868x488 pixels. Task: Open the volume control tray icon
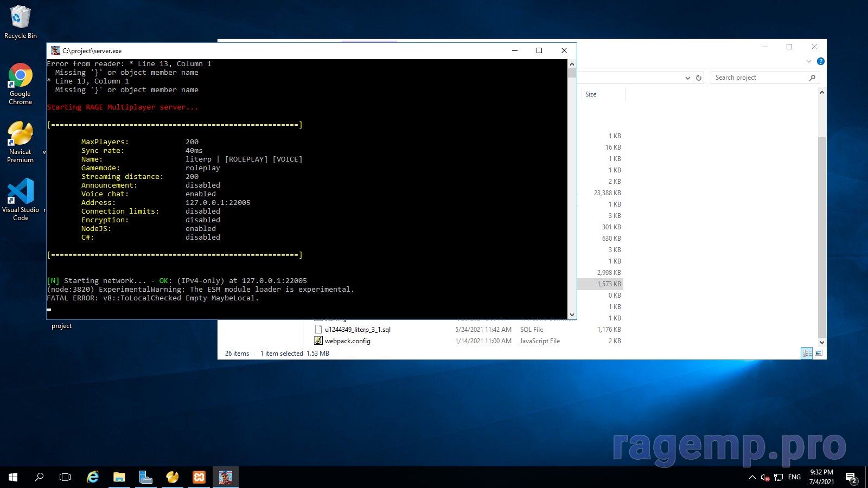coord(765,477)
